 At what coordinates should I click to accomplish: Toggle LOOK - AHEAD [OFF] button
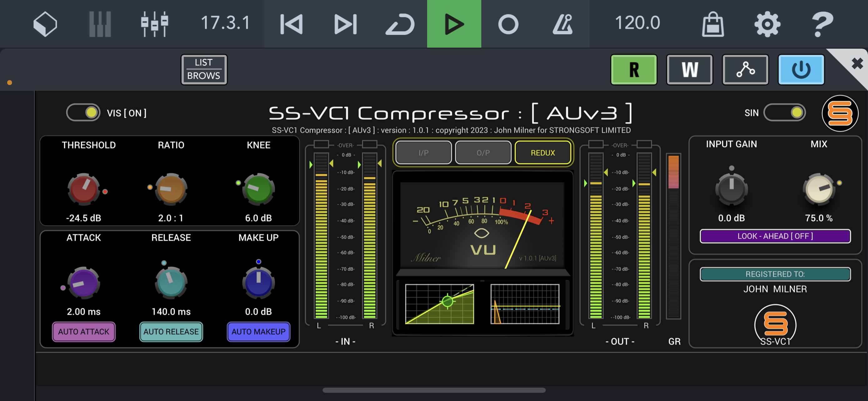(775, 236)
